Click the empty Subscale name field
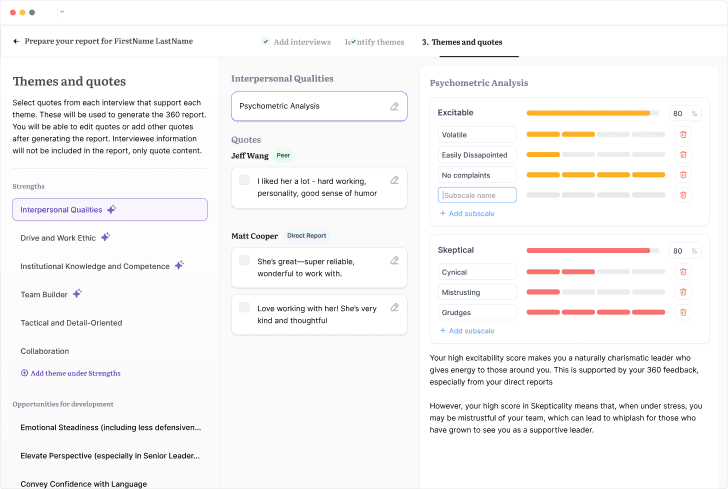728x489 pixels. tap(477, 195)
